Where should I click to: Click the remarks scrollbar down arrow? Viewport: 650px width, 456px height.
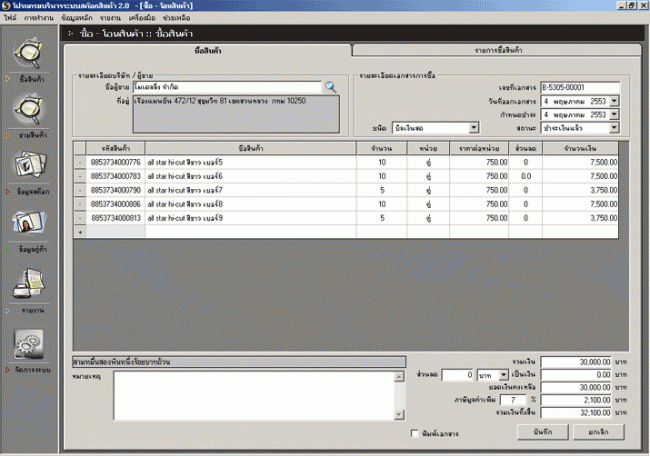tap(399, 415)
